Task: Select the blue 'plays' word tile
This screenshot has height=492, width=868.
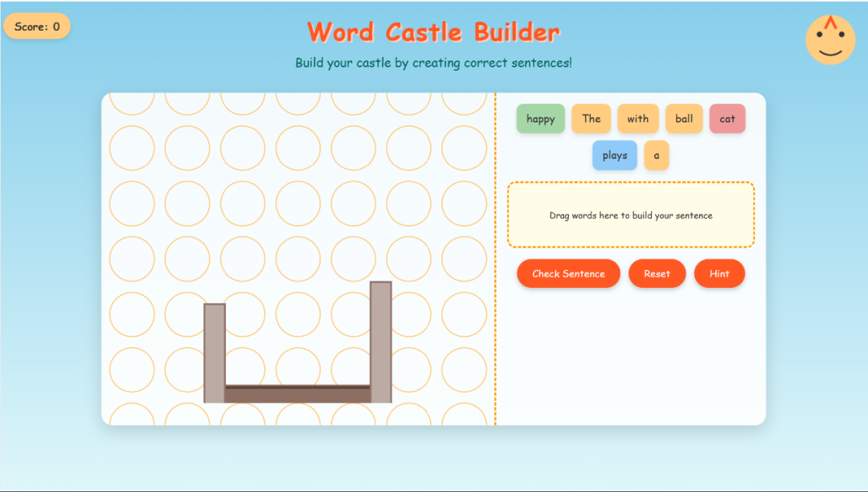Action: pos(614,156)
